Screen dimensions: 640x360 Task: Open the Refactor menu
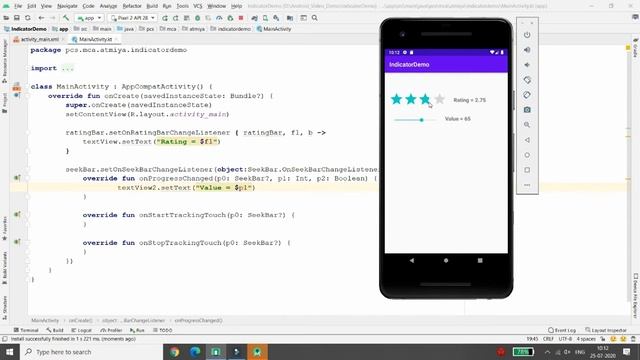click(x=132, y=6)
